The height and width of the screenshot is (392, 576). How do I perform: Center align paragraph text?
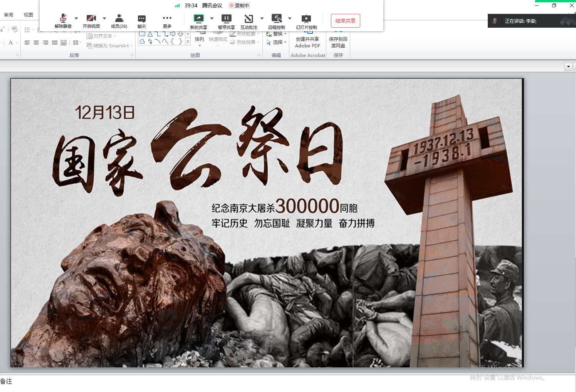click(36, 43)
